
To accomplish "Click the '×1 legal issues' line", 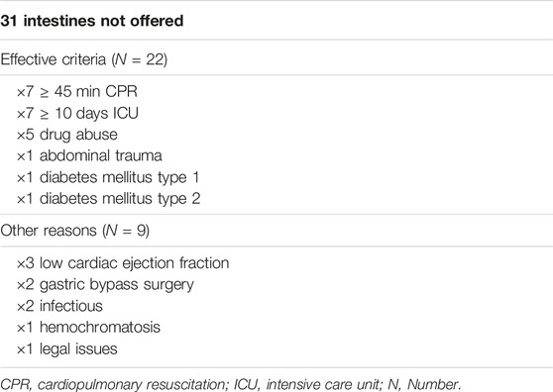I will point(67,349).
